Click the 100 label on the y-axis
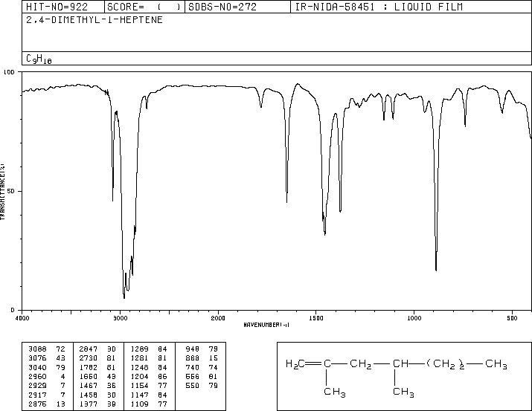The image size is (532, 411). 9,72
